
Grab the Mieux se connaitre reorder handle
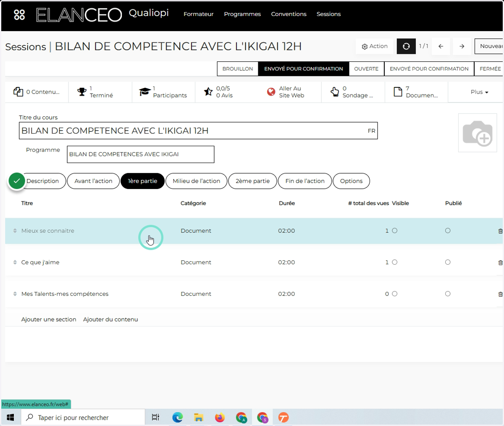pyautogui.click(x=15, y=231)
